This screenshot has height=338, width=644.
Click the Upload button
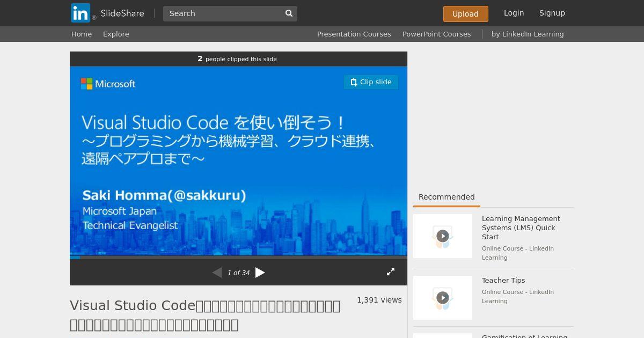click(465, 14)
